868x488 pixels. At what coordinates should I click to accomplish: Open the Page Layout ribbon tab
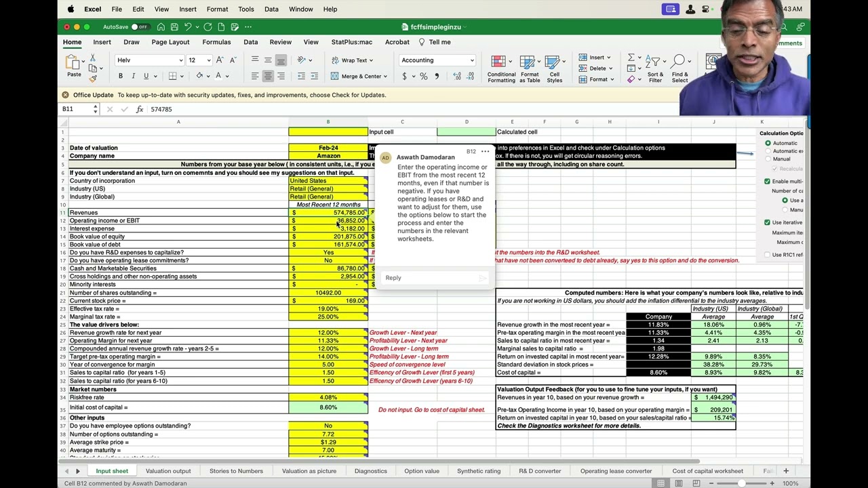170,42
